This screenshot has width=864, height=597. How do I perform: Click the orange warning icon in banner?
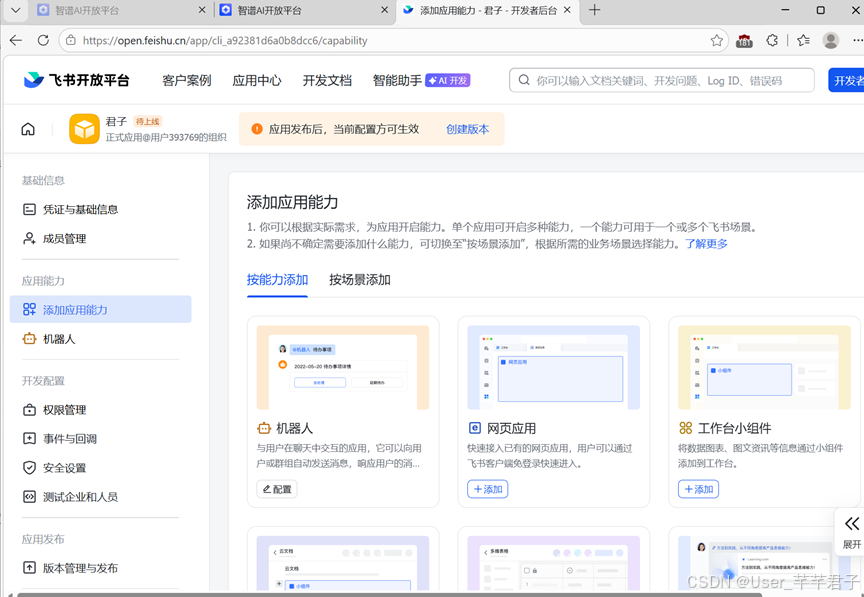click(257, 129)
